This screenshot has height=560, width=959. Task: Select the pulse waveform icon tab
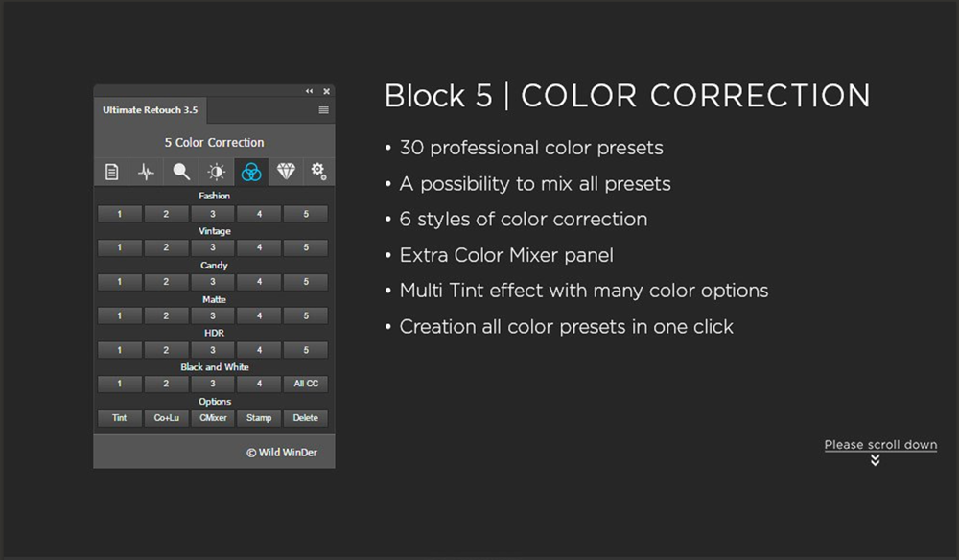pos(146,173)
